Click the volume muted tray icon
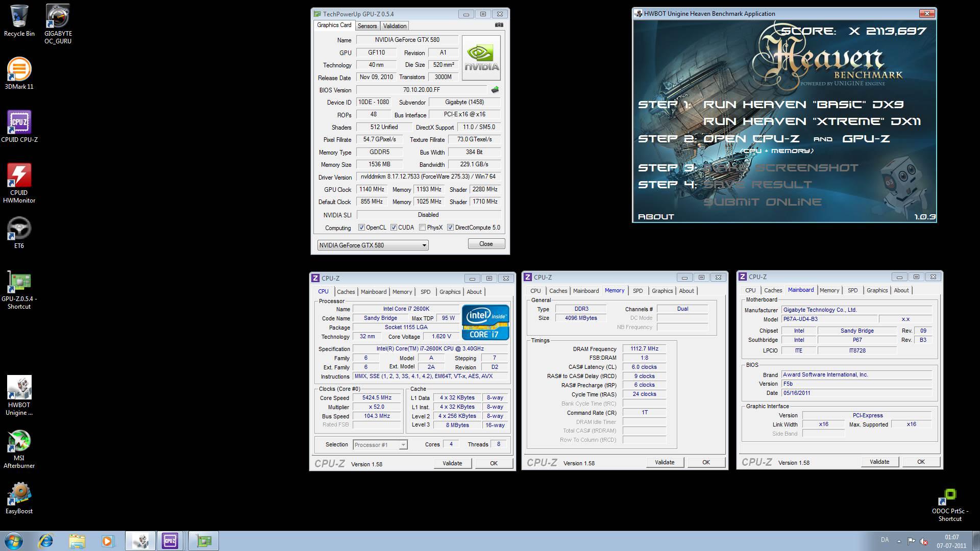The width and height of the screenshot is (980, 551). pyautogui.click(x=923, y=541)
